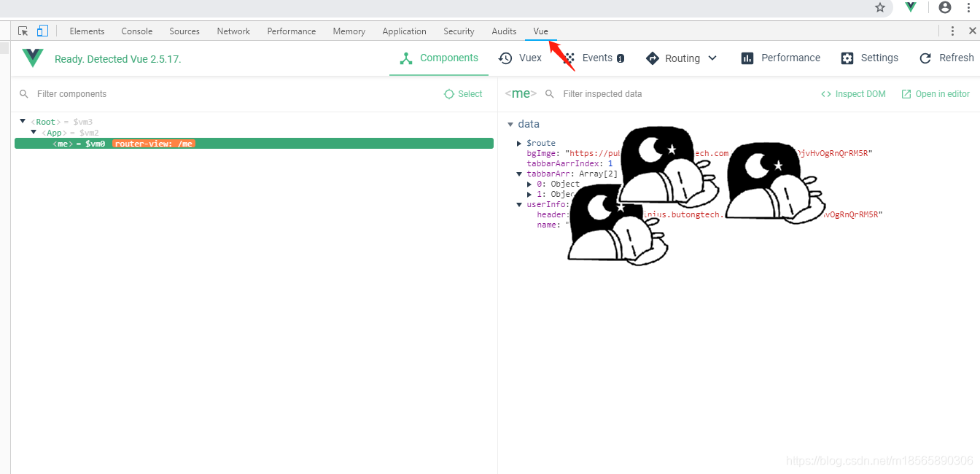Open the Routing dropdown

pos(682,58)
